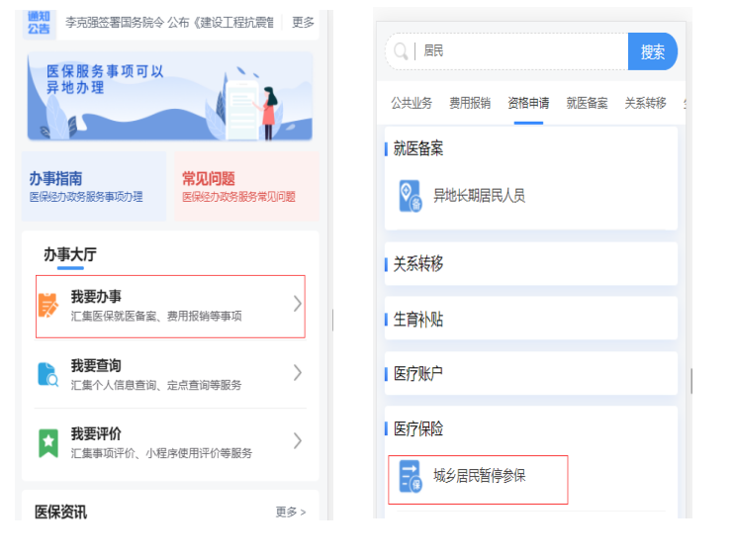Open the 办事指南 card
Viewport: 734px width, 560px height.
coord(96,186)
